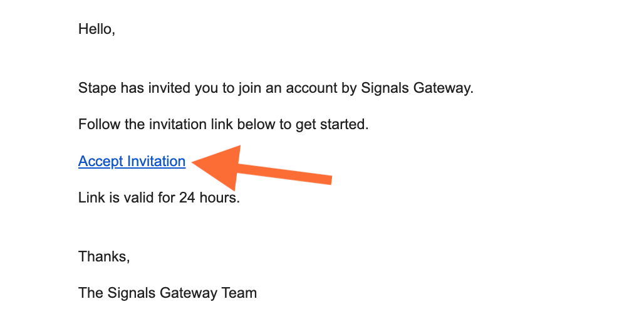The image size is (644, 326).
Task: Click the word "Invitation" in the blue link
Action: pos(156,160)
